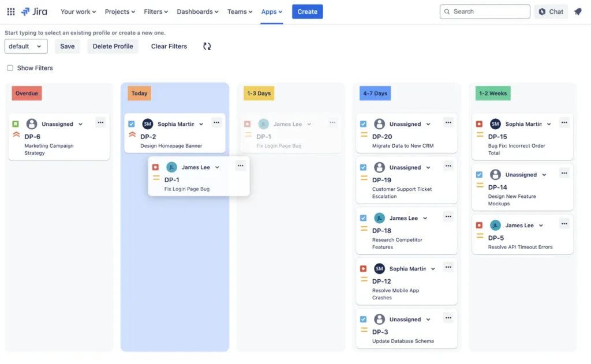Open the default profile dropdown
Screen dimensions: 591x364
(x=26, y=46)
